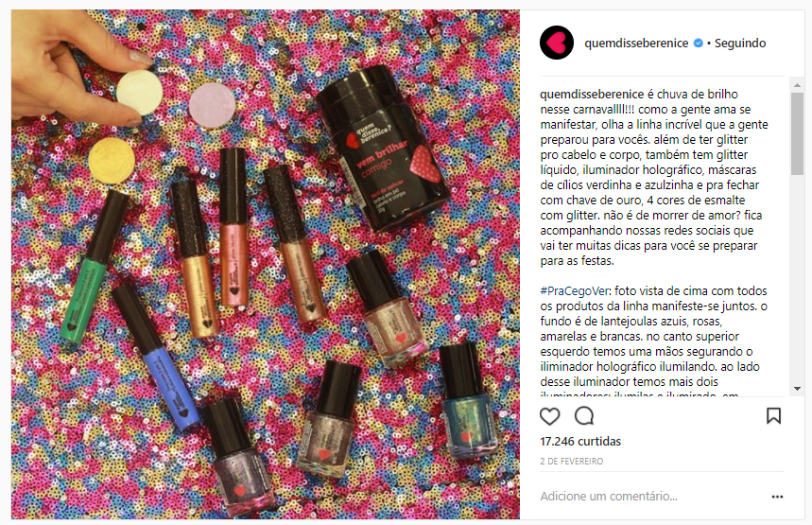Toggle the Seguindo follow status
The height and width of the screenshot is (525, 812).
click(x=740, y=43)
